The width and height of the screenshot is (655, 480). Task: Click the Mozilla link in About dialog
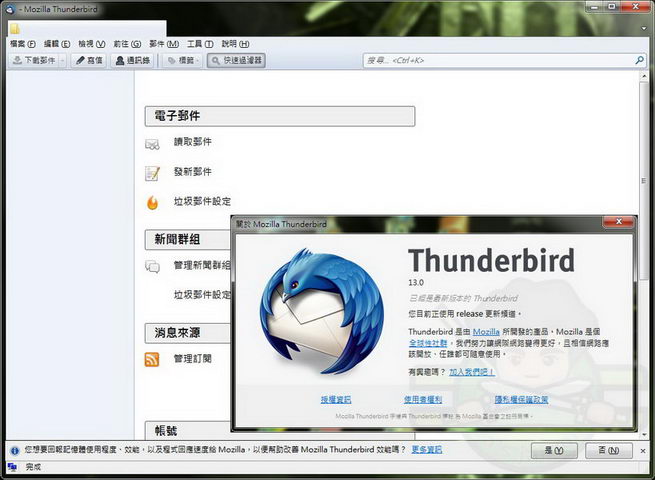486,330
